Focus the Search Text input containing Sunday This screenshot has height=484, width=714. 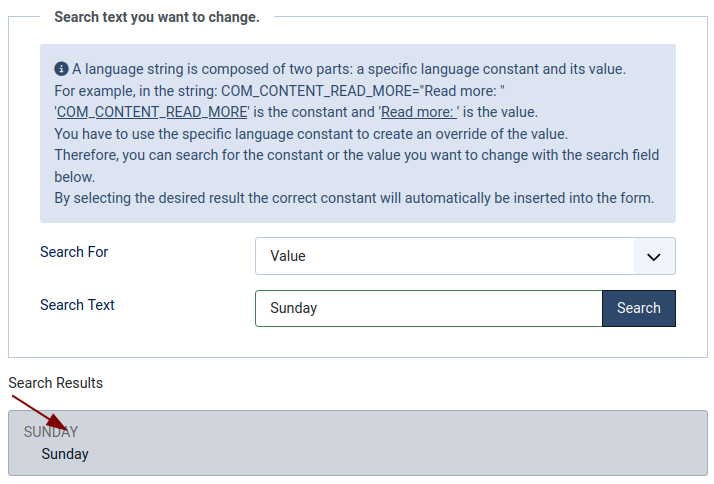coord(428,308)
